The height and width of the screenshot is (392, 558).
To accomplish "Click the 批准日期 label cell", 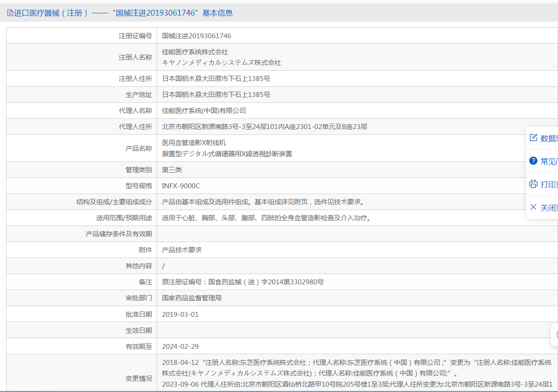I will [x=81, y=314].
